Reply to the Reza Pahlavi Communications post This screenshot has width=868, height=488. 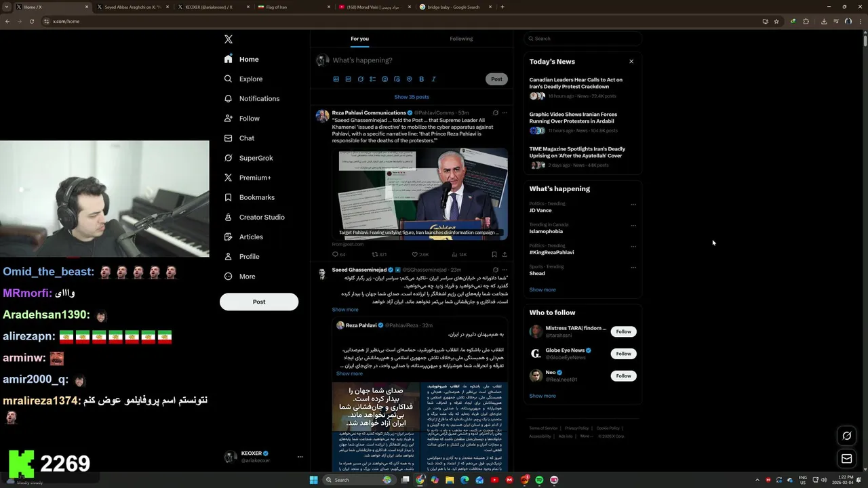[338, 255]
